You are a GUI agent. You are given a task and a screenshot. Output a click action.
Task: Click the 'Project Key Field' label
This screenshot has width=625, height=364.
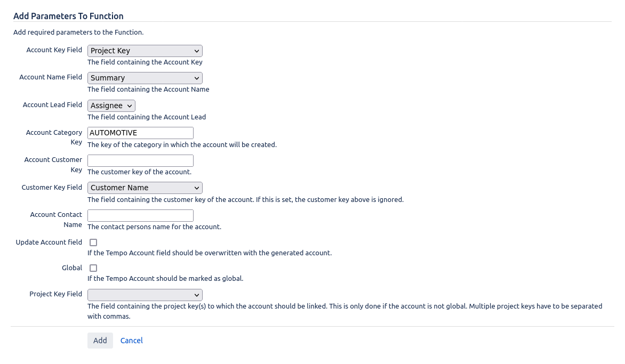click(x=56, y=294)
